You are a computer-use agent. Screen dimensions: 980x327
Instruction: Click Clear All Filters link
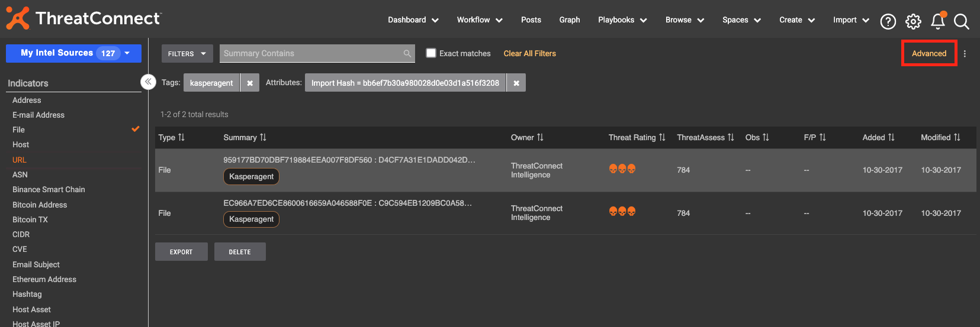[x=530, y=53]
